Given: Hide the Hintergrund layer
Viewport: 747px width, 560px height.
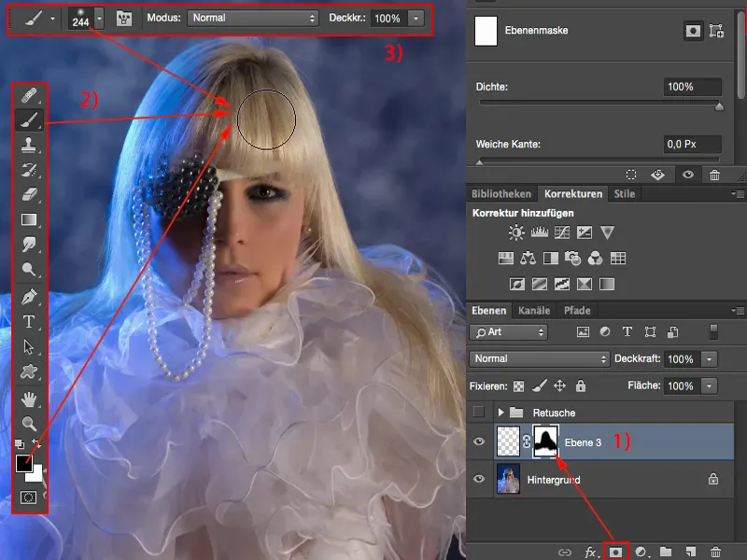Looking at the screenshot, I should pyautogui.click(x=479, y=479).
